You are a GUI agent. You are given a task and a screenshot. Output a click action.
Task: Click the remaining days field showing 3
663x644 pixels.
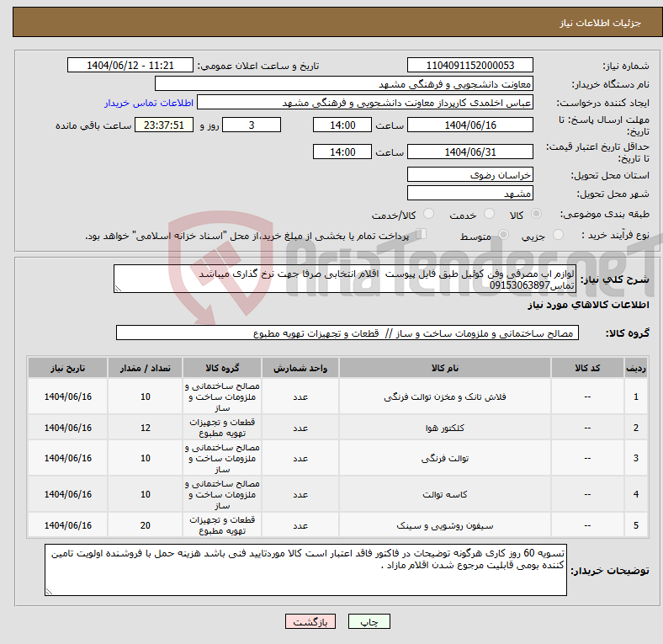tap(252, 125)
